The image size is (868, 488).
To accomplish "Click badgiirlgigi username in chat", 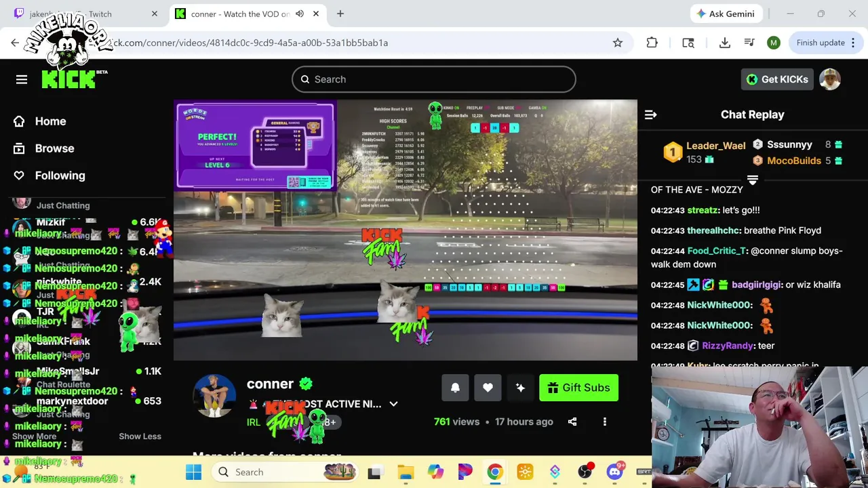I will point(755,285).
